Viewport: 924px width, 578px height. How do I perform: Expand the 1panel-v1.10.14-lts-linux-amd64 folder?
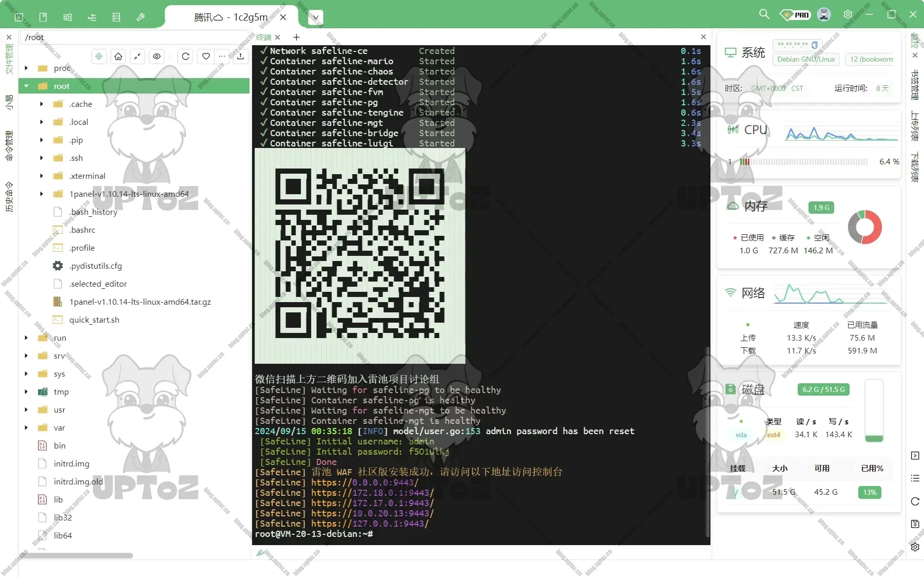pos(42,194)
